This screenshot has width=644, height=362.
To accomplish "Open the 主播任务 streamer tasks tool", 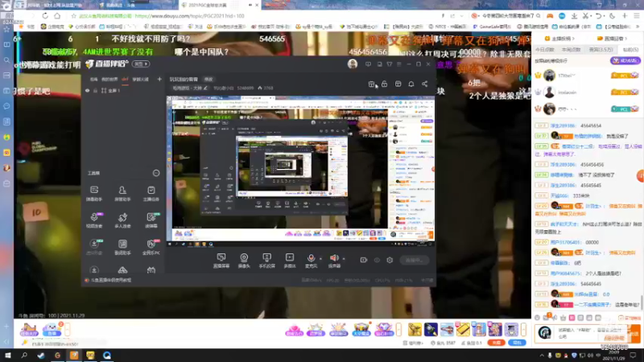I will 151,193.
